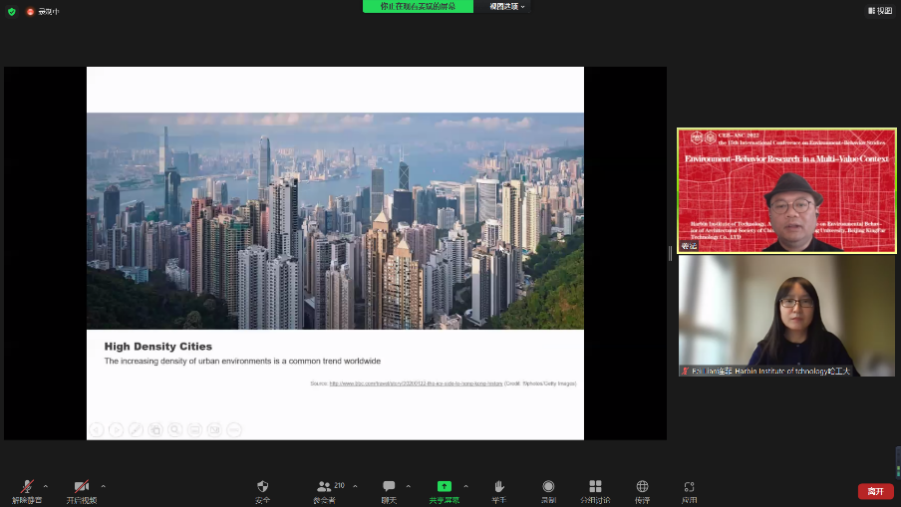Open the Security shield menu
Screen dimensions: 901x507
pyautogui.click(x=262, y=487)
